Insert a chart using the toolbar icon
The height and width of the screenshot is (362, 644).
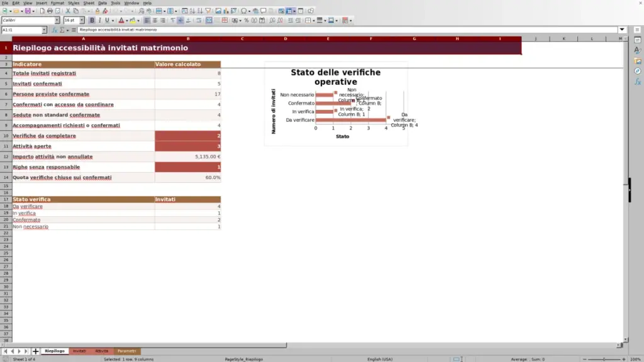click(226, 11)
